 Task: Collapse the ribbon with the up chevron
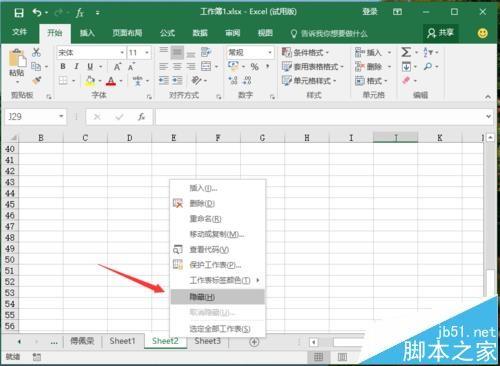point(488,97)
